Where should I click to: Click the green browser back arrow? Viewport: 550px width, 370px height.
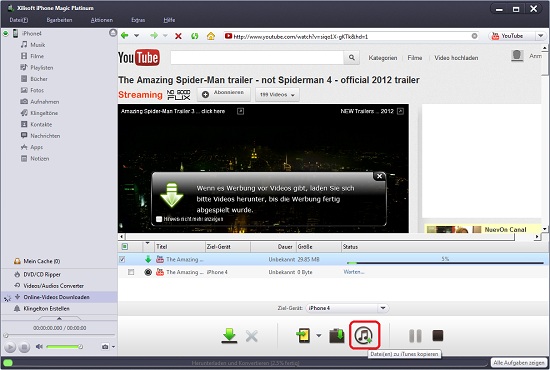125,35
